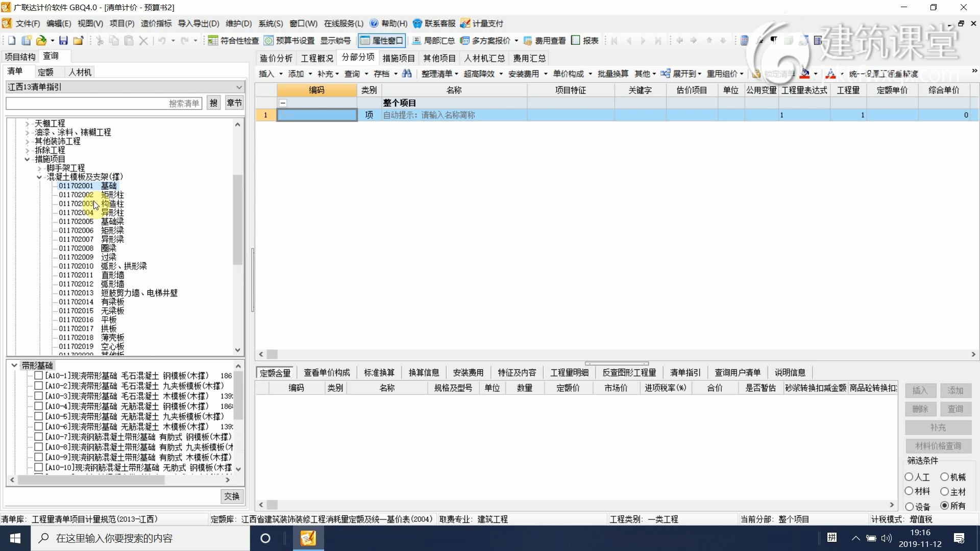This screenshot has height=551, width=980.
Task: Collapse the 混凝土模板及支架(撑) tree node
Action: [39, 177]
